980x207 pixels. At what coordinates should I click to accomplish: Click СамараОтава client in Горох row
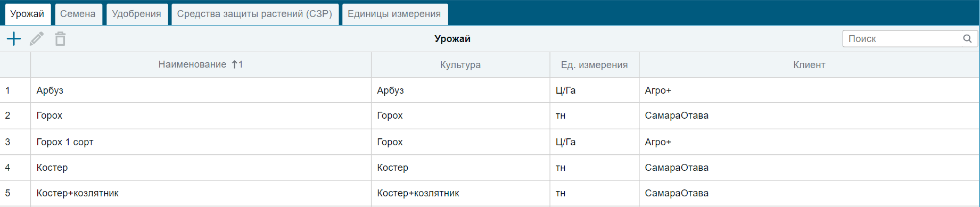[677, 115]
